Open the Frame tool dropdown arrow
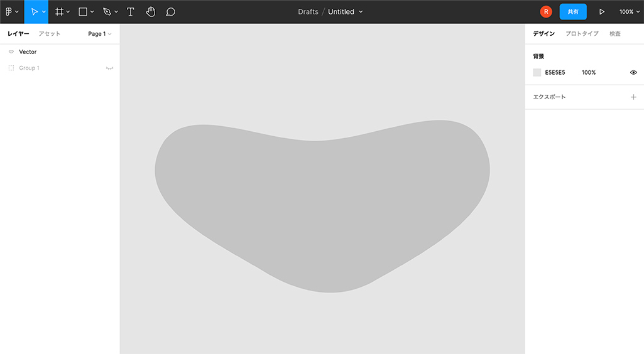Screen dimensions: 644x354 coord(68,12)
